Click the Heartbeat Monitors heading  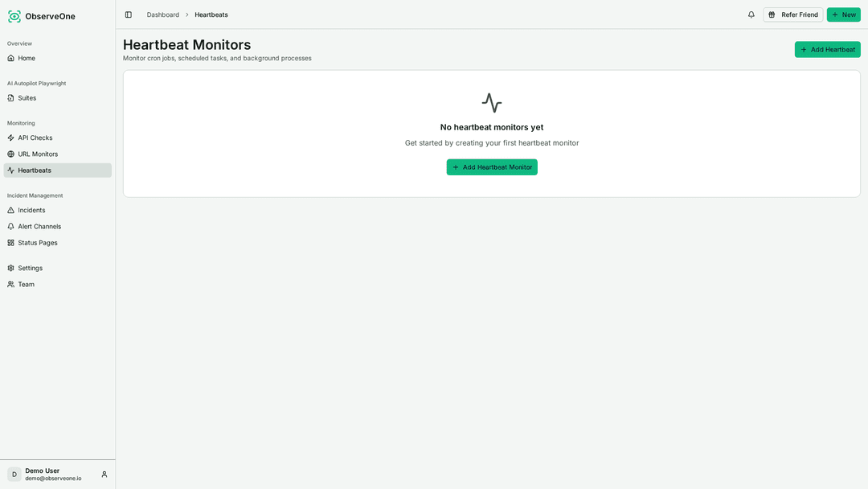point(186,45)
